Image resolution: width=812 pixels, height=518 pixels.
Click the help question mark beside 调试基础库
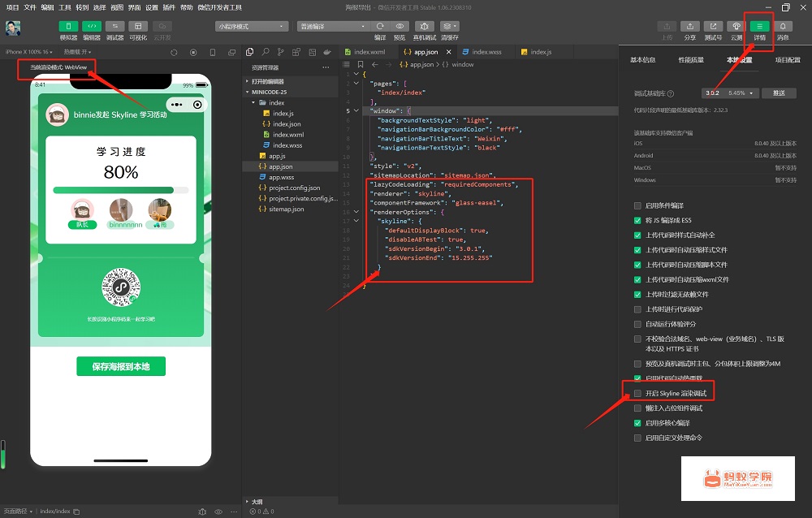671,93
